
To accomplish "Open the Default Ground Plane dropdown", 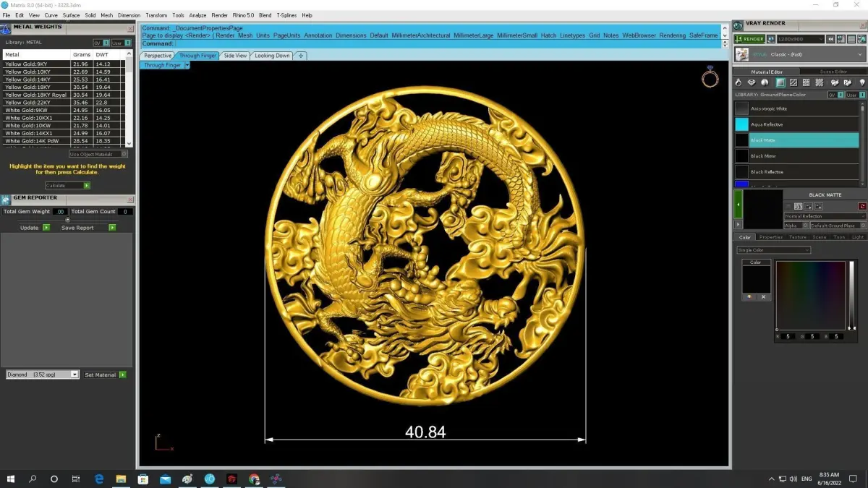I will tap(837, 226).
